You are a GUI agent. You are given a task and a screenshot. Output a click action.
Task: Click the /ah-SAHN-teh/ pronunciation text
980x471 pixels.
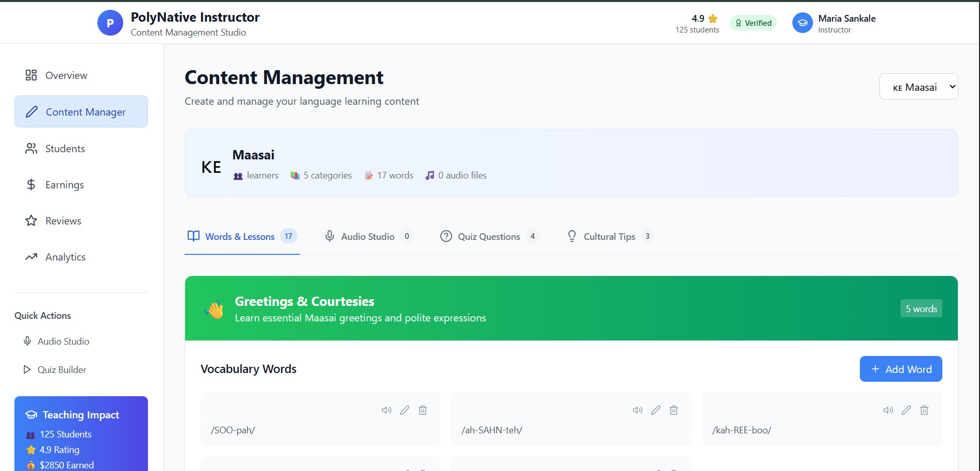pos(492,430)
